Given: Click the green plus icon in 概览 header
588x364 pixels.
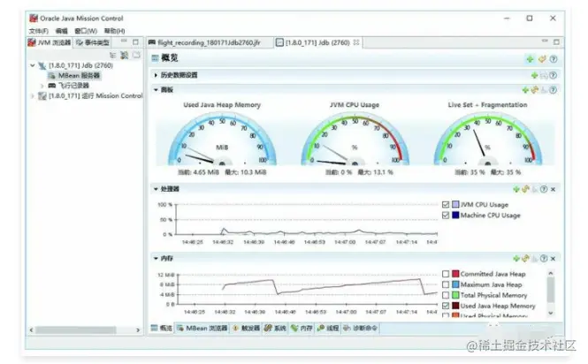Looking at the screenshot, I should coord(530,59).
